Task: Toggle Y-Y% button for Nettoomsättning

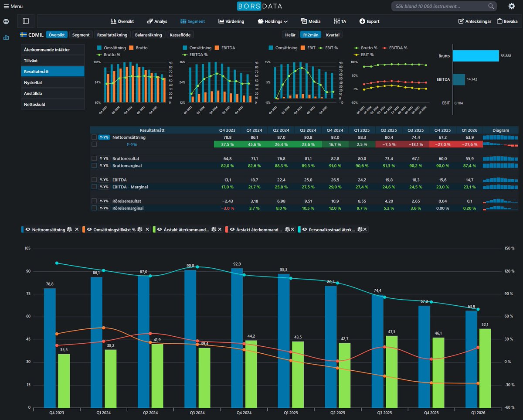Action: (x=104, y=137)
